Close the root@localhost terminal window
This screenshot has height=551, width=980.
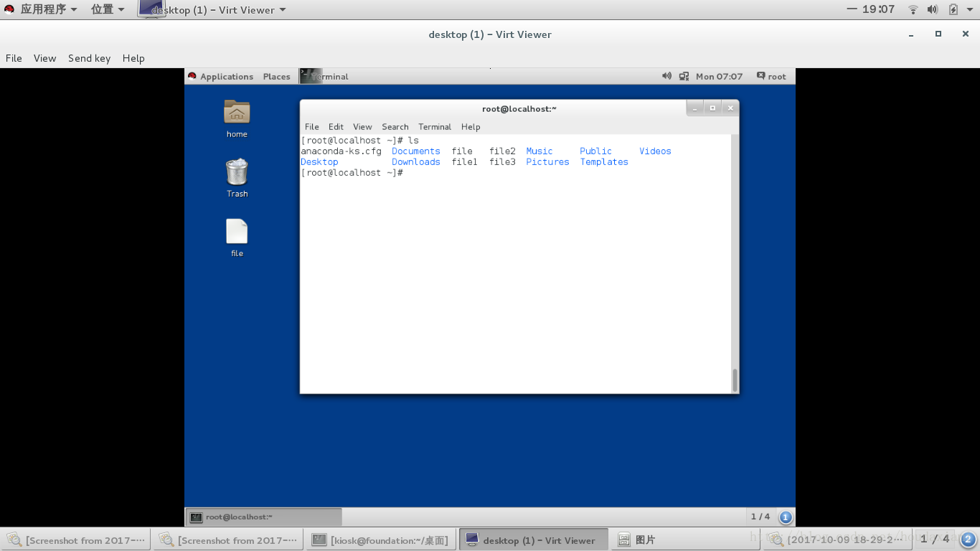(x=730, y=108)
